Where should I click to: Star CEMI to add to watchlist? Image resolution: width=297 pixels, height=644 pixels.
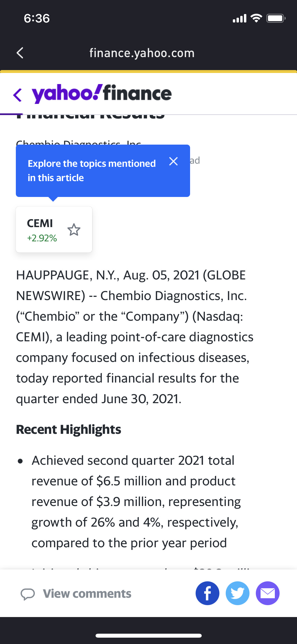pos(74,230)
